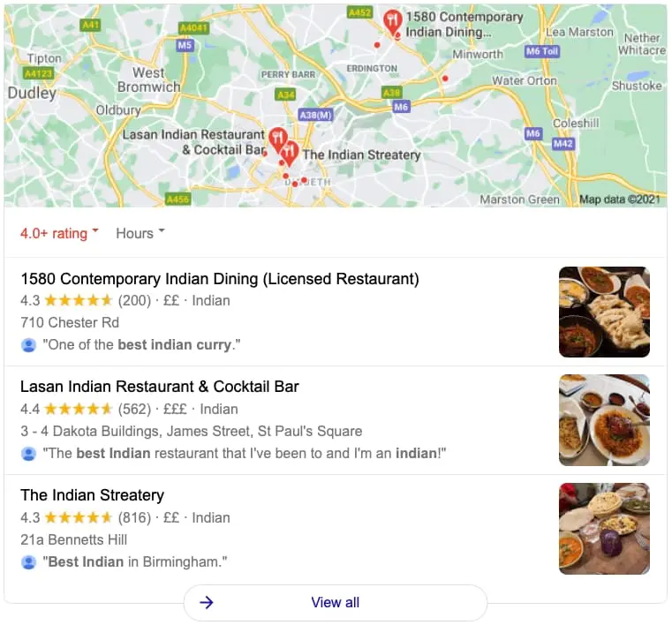Click the reviewer avatar beside Lasan review quote
Screen dimensions: 672x625
(29, 453)
